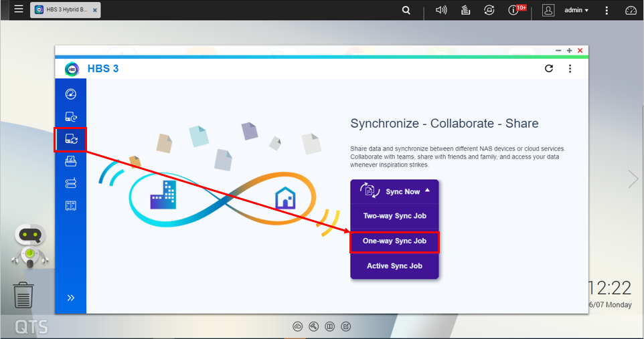Choose One-way Sync Job

coord(394,241)
